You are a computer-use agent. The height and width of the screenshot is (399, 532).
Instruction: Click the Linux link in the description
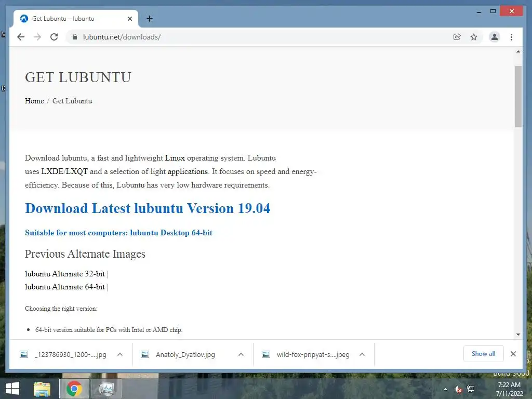coord(175,158)
